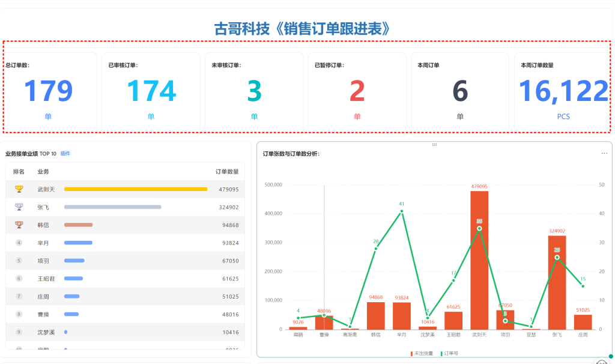Click the dashboard title 销售订单跟进表

[x=302, y=29]
